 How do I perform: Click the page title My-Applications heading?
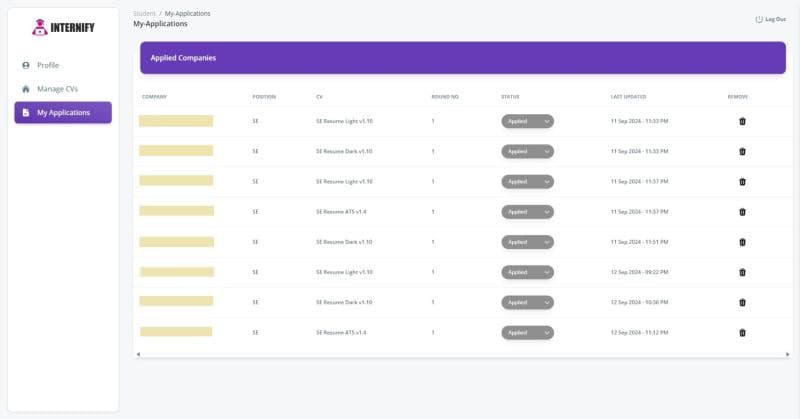[x=160, y=24]
